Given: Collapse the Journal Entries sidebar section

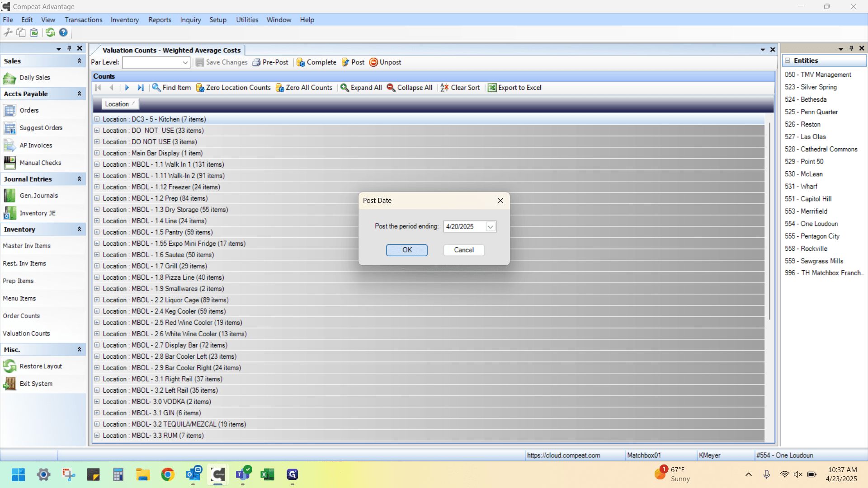Looking at the screenshot, I should tap(79, 179).
